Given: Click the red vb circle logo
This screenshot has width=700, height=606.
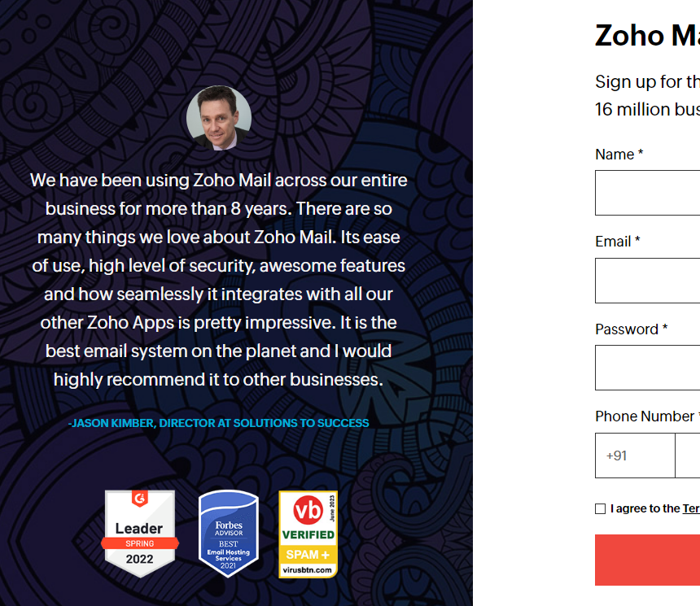Looking at the screenshot, I should click(x=308, y=510).
